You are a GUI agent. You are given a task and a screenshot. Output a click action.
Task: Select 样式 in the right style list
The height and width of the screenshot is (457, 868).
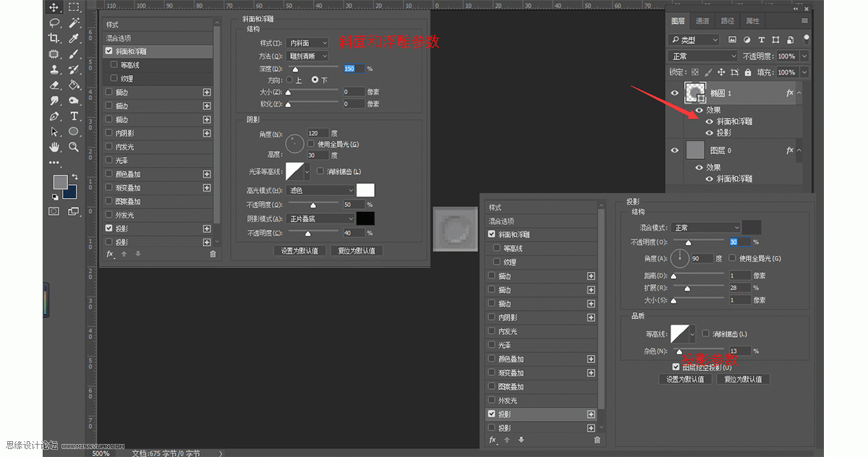tap(541, 208)
